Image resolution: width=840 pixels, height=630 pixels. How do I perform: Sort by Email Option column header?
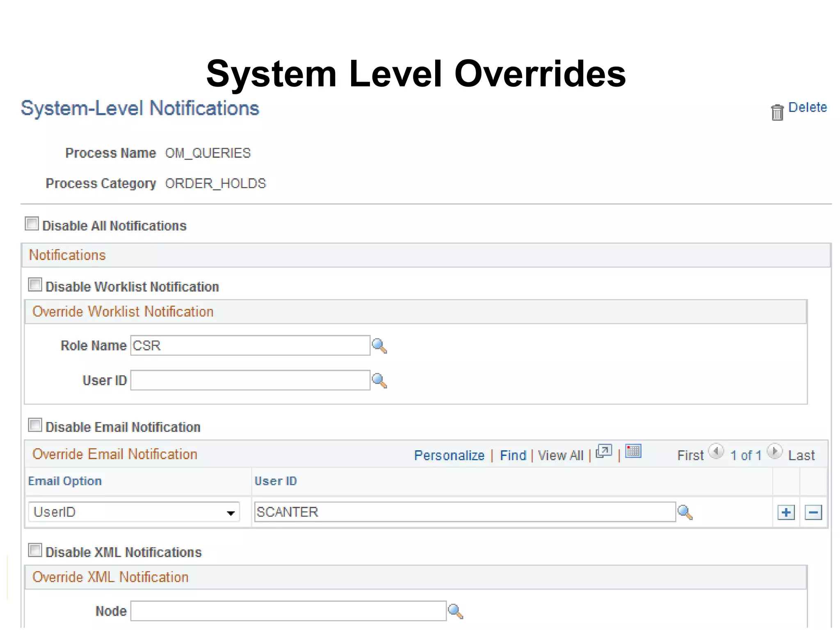tap(65, 481)
